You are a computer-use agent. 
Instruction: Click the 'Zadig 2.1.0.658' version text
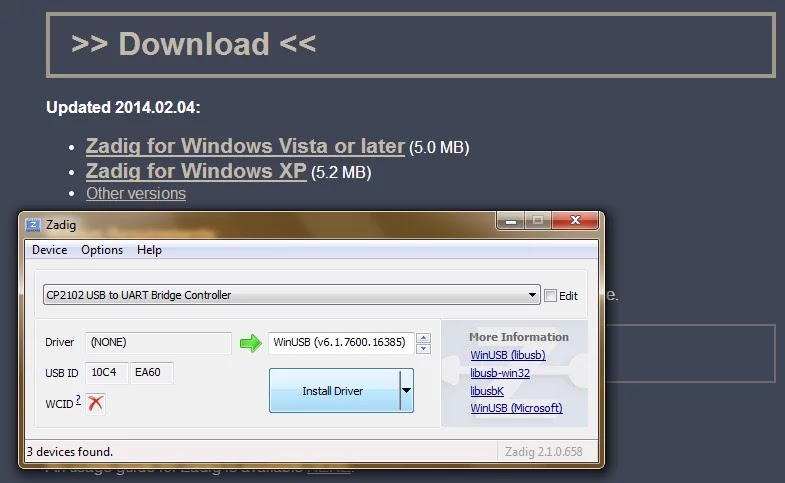pyautogui.click(x=544, y=451)
